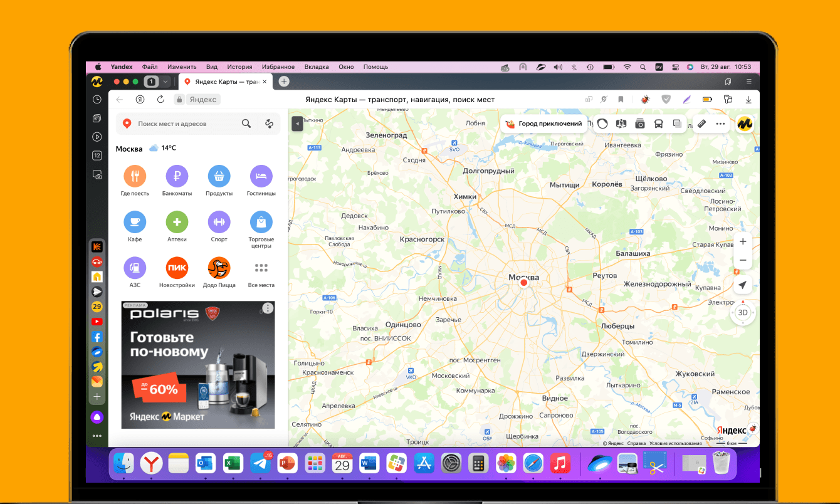Select the Спорт category icon
This screenshot has width=840, height=504.
(219, 222)
